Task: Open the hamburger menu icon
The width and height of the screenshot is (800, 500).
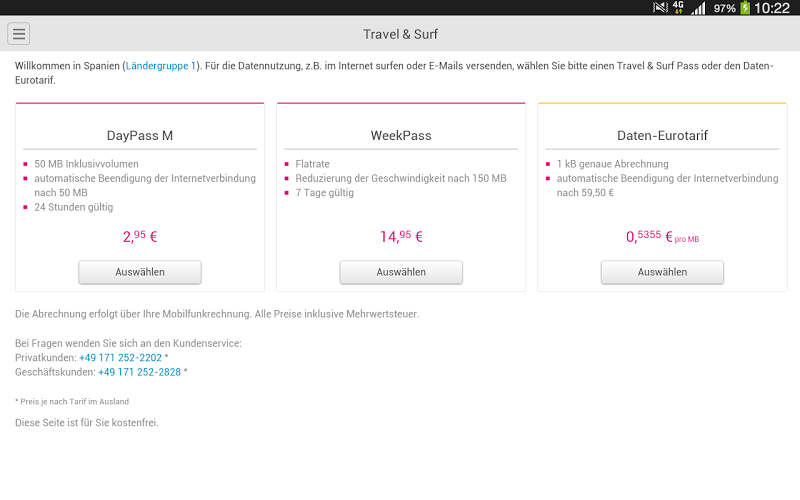Action: 18,34
